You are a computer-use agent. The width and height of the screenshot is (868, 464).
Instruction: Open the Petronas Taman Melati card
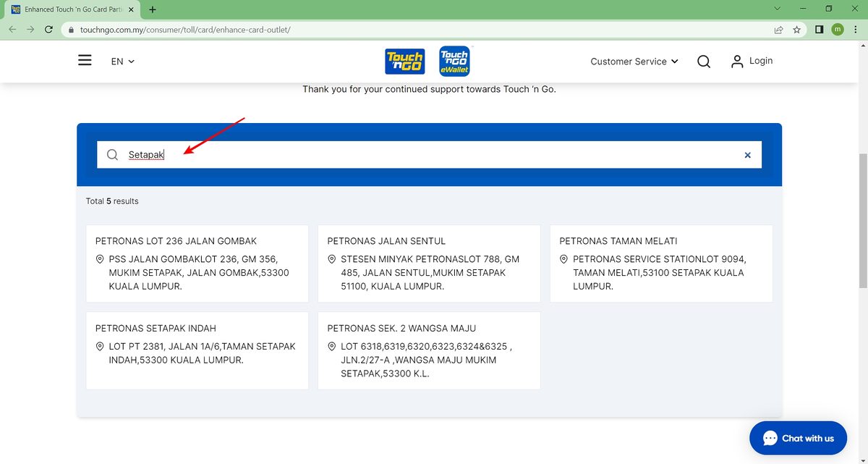pyautogui.click(x=661, y=263)
